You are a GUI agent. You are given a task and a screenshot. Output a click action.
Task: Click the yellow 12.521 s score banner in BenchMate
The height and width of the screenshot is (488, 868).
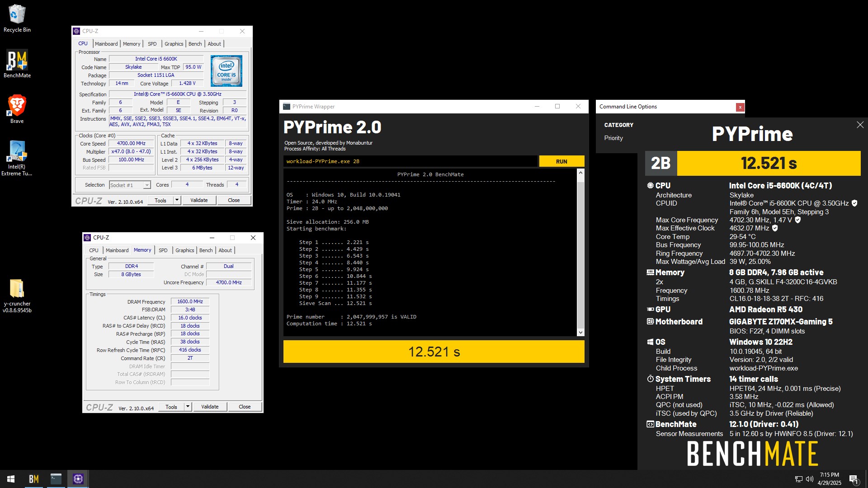(769, 163)
